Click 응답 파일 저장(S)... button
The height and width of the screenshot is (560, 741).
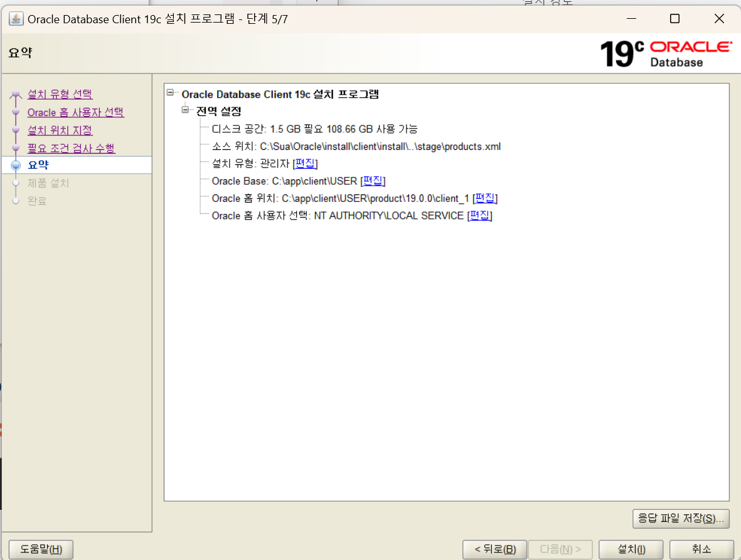tap(681, 519)
